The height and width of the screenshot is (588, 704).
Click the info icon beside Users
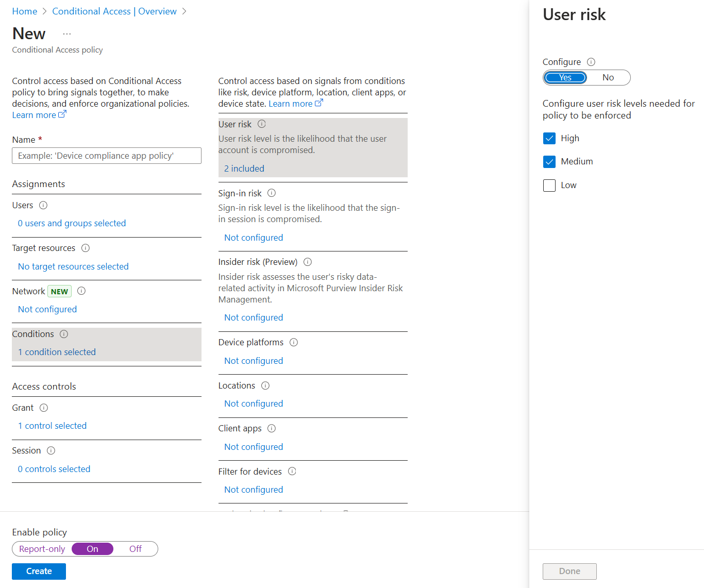pos(44,205)
